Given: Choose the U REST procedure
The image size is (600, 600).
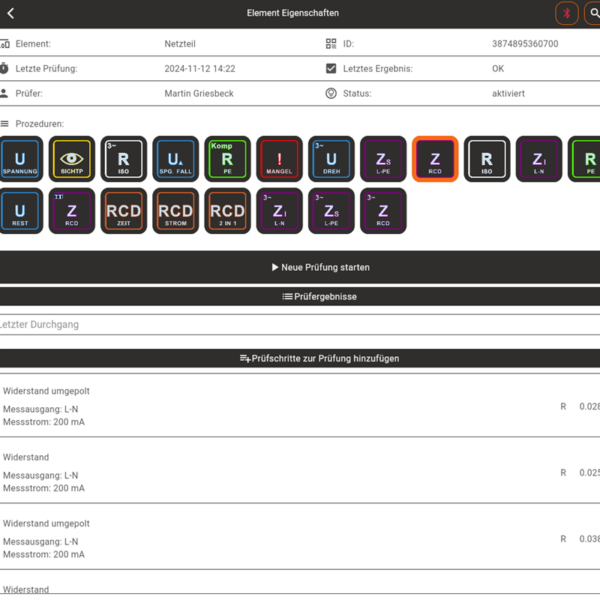Looking at the screenshot, I should [x=20, y=211].
